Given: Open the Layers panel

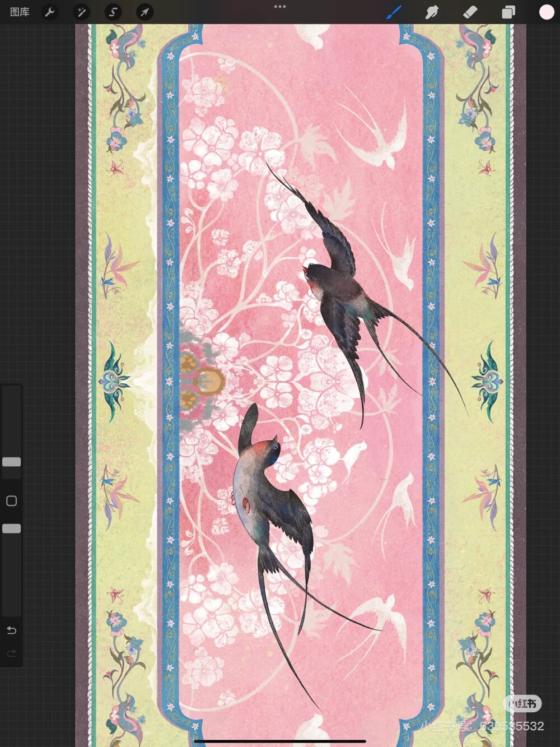Looking at the screenshot, I should [x=508, y=12].
